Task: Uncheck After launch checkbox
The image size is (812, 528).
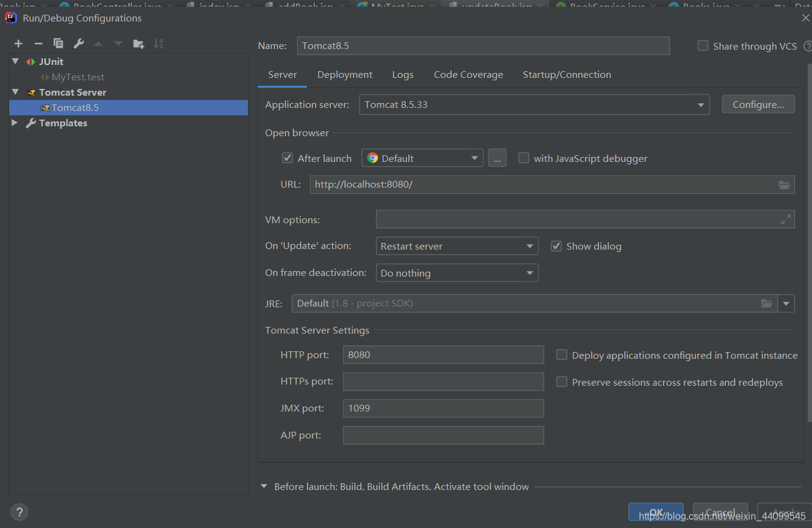Action: pos(287,158)
